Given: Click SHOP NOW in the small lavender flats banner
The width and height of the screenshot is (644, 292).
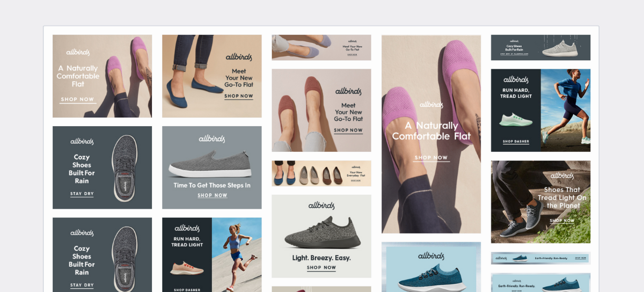Looking at the screenshot, I should click(x=352, y=54).
